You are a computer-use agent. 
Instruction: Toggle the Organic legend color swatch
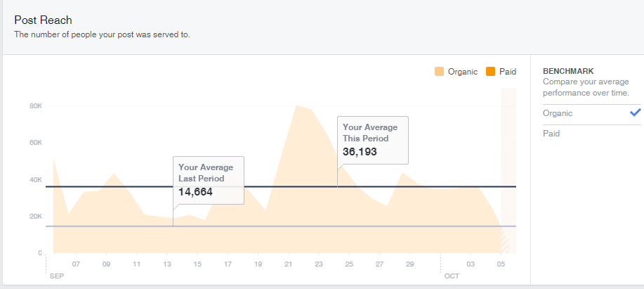(439, 72)
